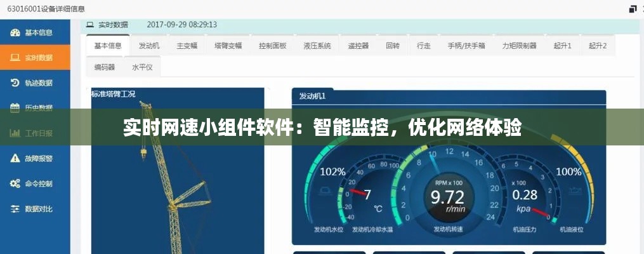Click the 发动机冷却水温 gauge label
This screenshot has height=254, width=644.
[x=372, y=229]
